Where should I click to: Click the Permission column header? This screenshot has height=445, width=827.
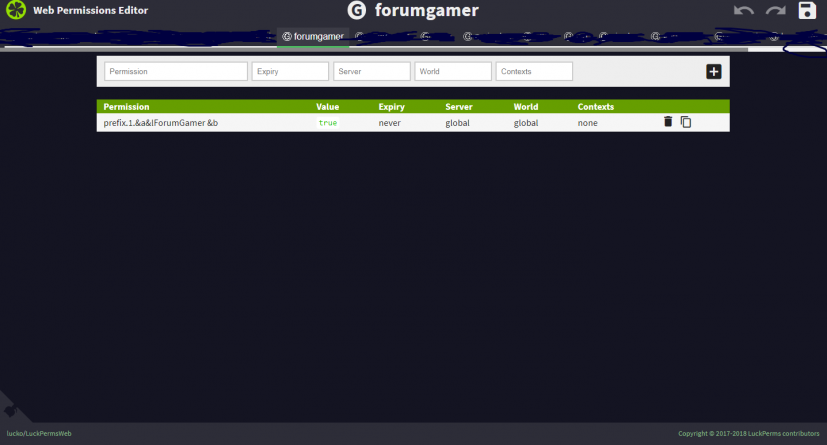126,107
